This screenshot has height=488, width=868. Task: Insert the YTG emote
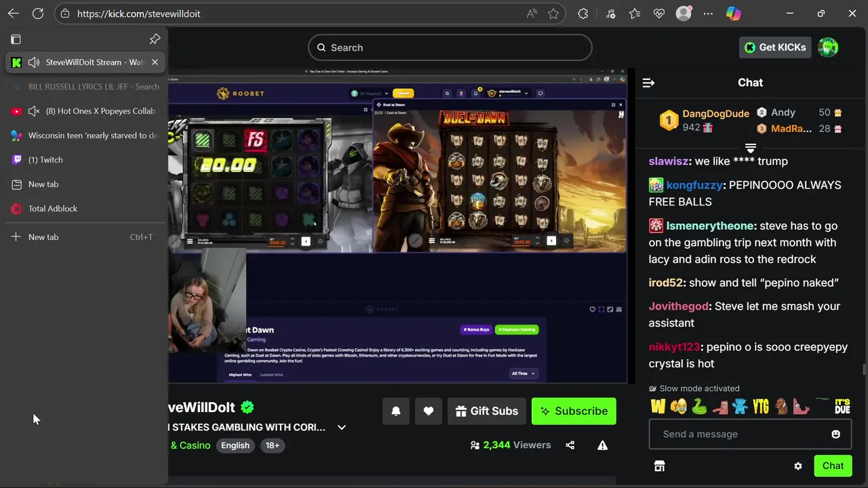click(x=761, y=407)
